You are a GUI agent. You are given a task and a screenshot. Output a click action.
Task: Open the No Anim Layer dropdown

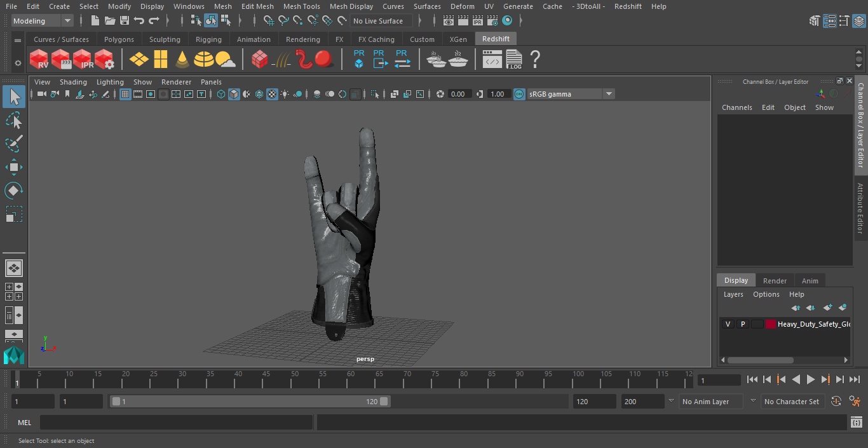click(x=712, y=402)
